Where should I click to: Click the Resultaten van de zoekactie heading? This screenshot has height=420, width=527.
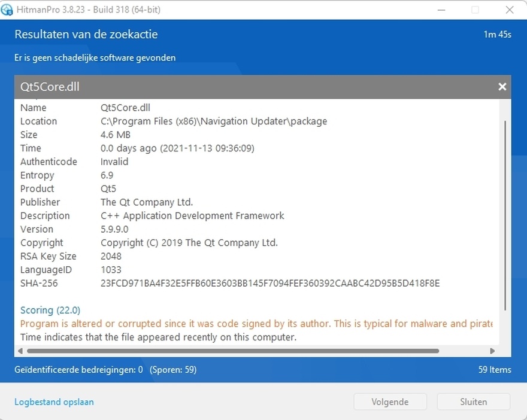tap(86, 34)
